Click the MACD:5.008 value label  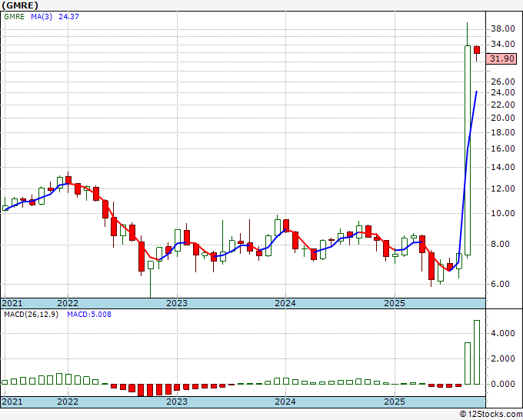coord(89,315)
